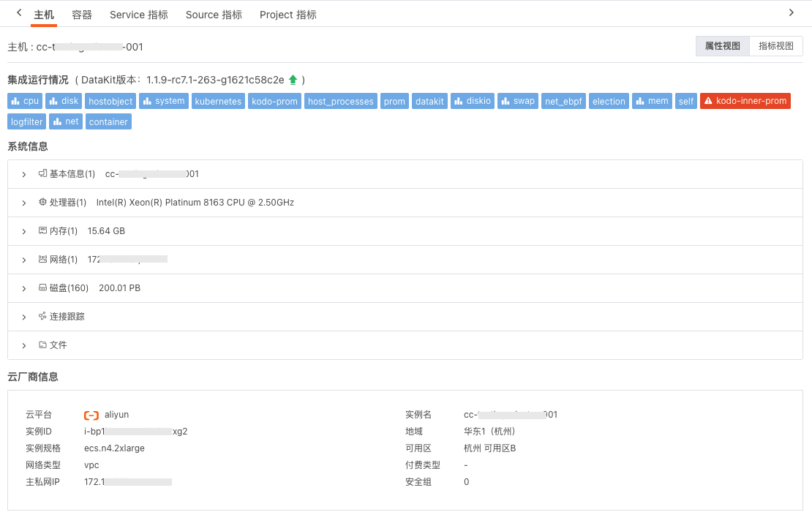The height and width of the screenshot is (523, 812).
Task: Open the 主机 tab
Action: click(43, 15)
